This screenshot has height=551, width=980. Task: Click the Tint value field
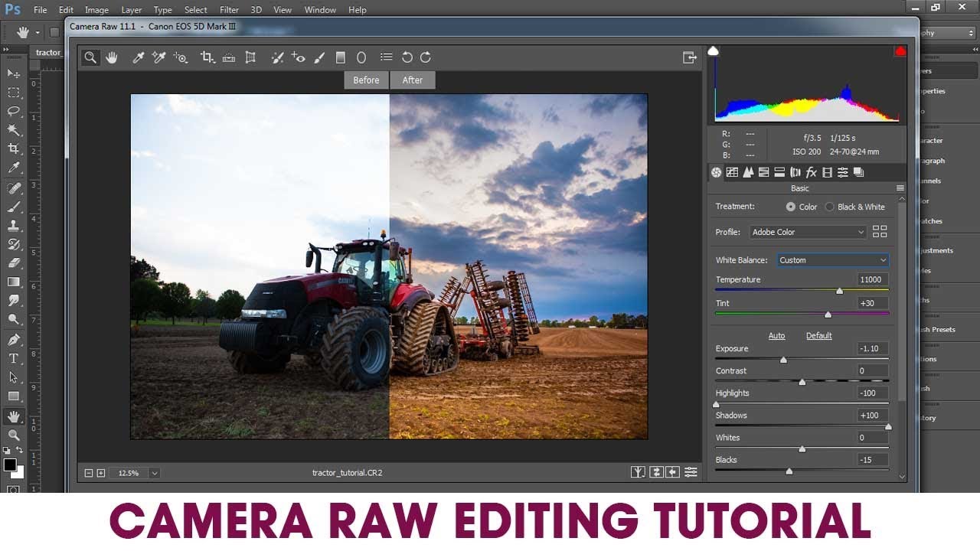pyautogui.click(x=874, y=303)
